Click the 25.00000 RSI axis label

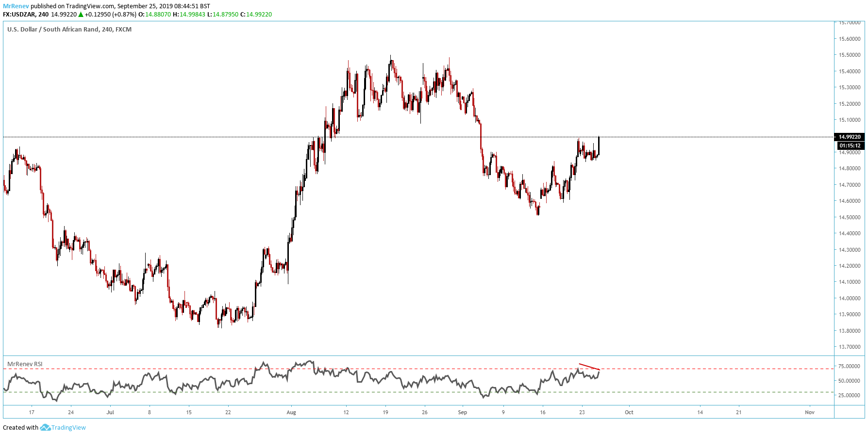tap(850, 395)
